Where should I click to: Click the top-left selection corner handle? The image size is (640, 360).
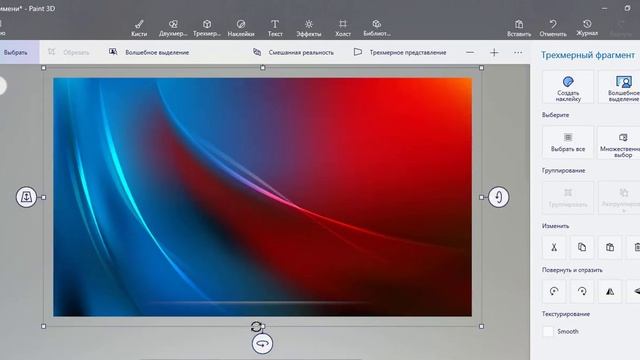tap(44, 68)
